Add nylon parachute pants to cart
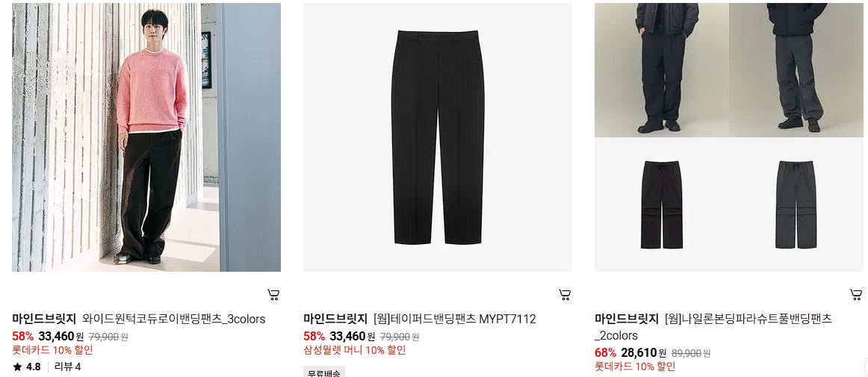 (856, 295)
